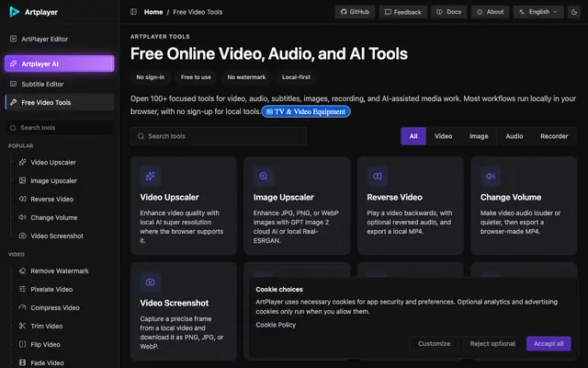Viewport: 588px width, 368px height.
Task: Select the All filter tab
Action: click(x=413, y=136)
